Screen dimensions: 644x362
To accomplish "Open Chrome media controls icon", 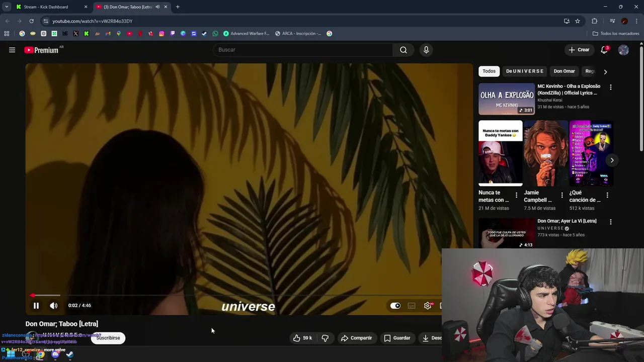I will [x=612, y=21].
